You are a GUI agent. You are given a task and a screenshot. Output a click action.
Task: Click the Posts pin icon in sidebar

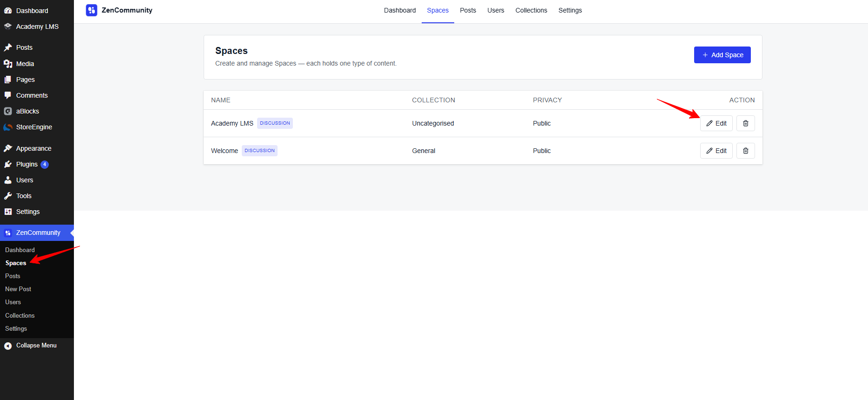(x=8, y=47)
